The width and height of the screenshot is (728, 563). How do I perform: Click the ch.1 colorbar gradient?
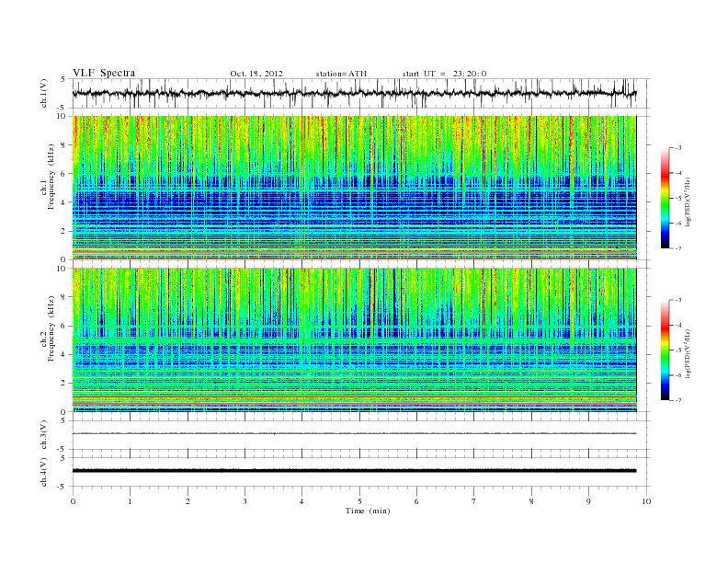(x=665, y=199)
